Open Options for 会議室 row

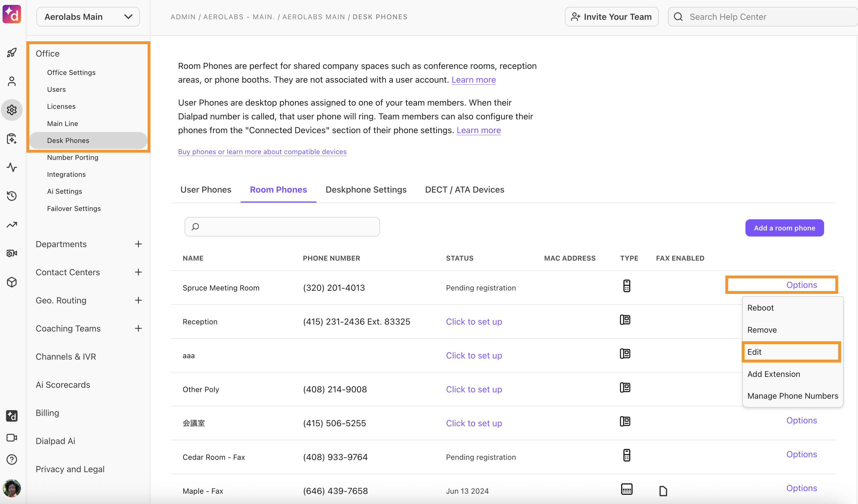click(801, 420)
